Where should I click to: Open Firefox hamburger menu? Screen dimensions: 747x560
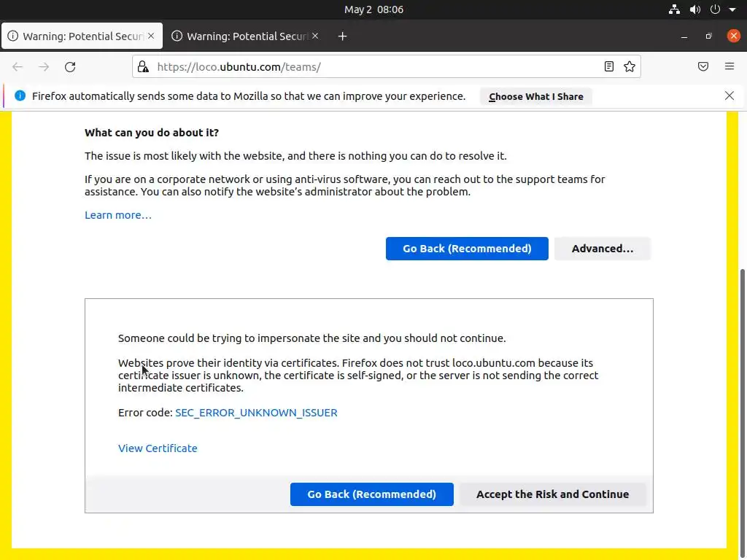tap(729, 66)
